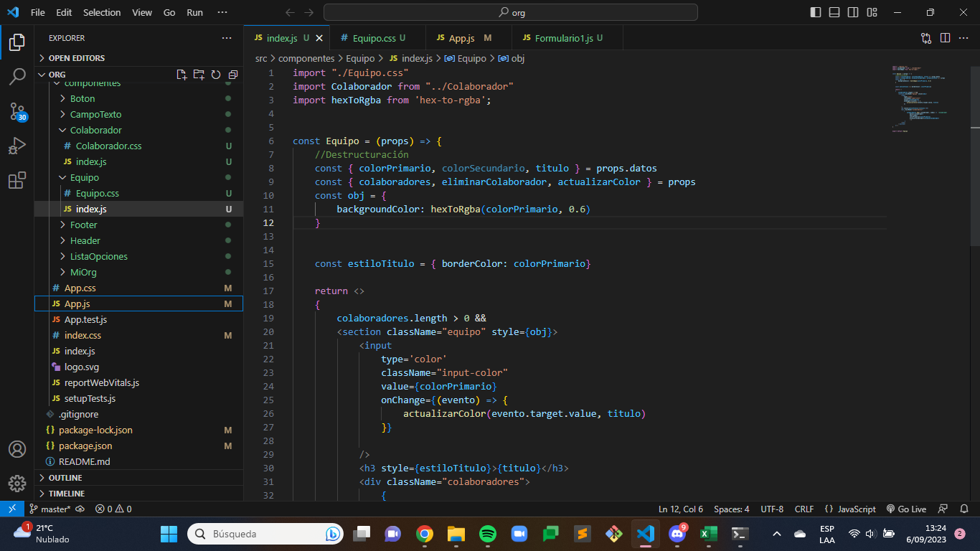Open Colaborador.css in the file tree
The image size is (980, 551).
click(108, 146)
